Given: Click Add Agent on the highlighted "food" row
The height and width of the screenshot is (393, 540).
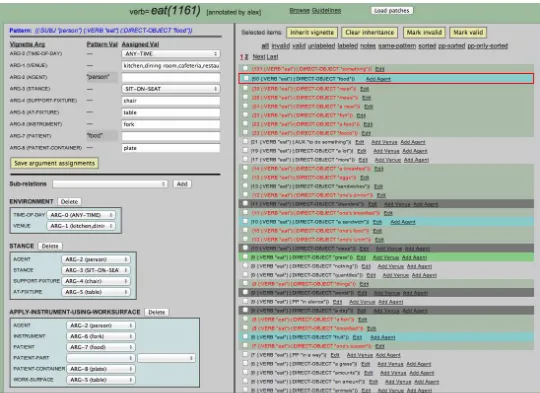Looking at the screenshot, I should click(x=378, y=79).
